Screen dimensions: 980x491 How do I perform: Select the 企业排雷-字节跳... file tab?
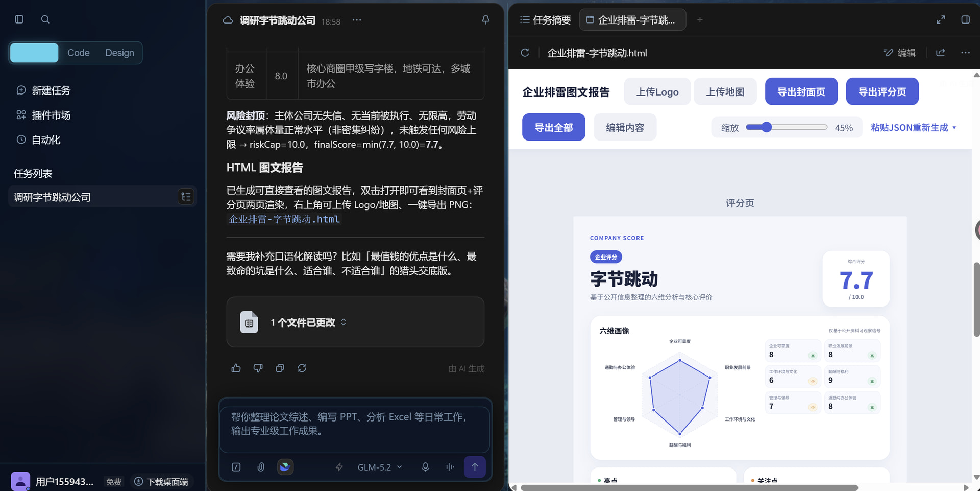(632, 20)
